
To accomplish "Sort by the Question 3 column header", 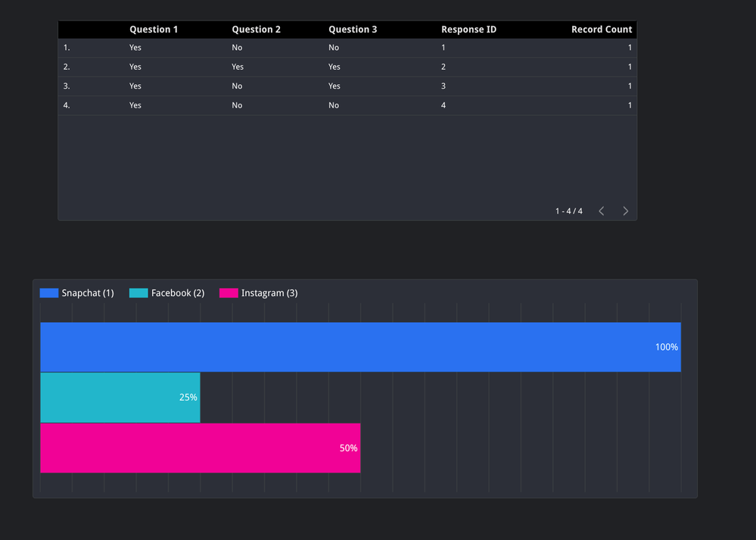I will tap(353, 30).
